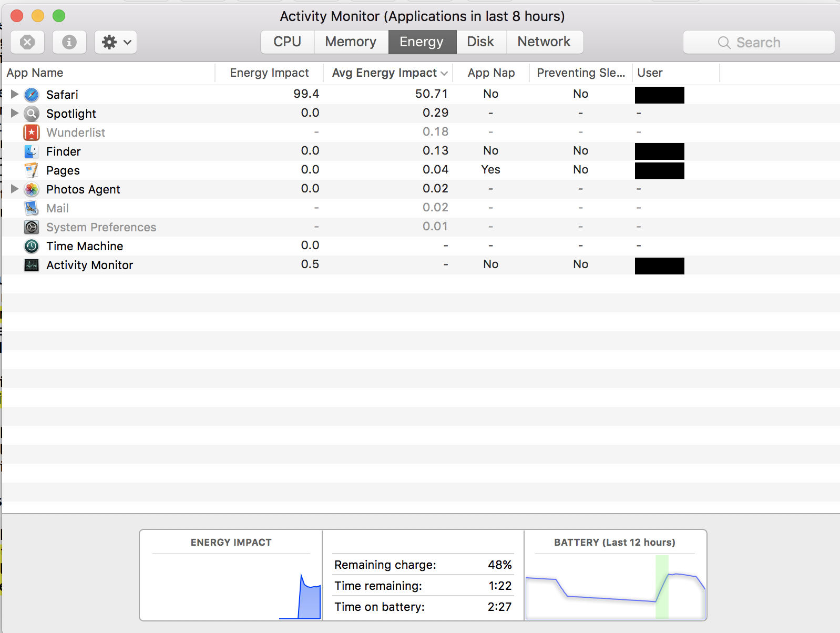Viewport: 840px width, 633px height.
Task: Select the Energy tab
Action: 422,42
